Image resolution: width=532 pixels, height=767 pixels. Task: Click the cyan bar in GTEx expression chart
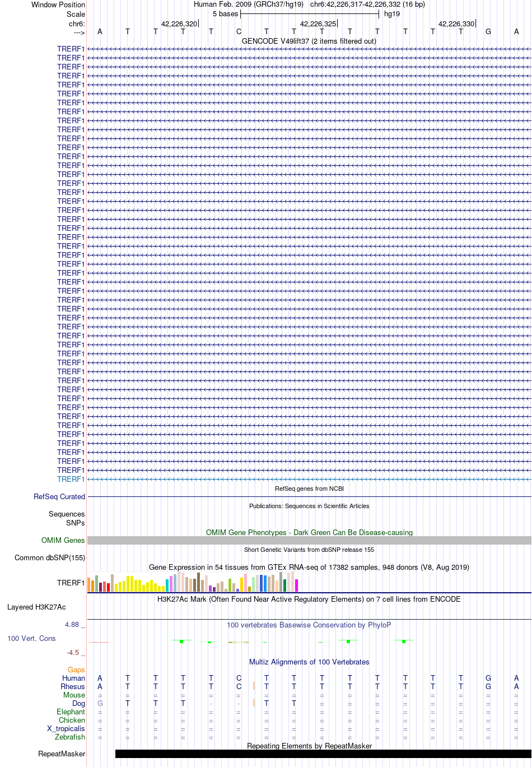[x=167, y=585]
